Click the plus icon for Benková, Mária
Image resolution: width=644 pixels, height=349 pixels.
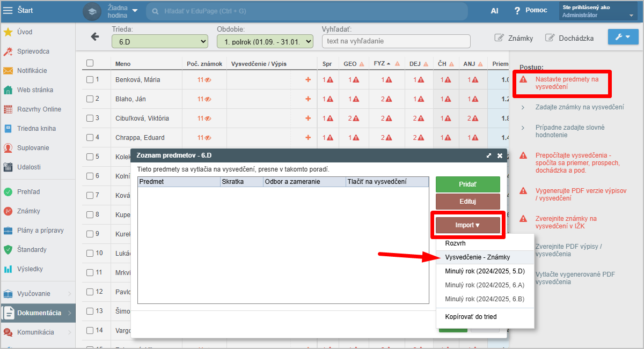pos(308,80)
